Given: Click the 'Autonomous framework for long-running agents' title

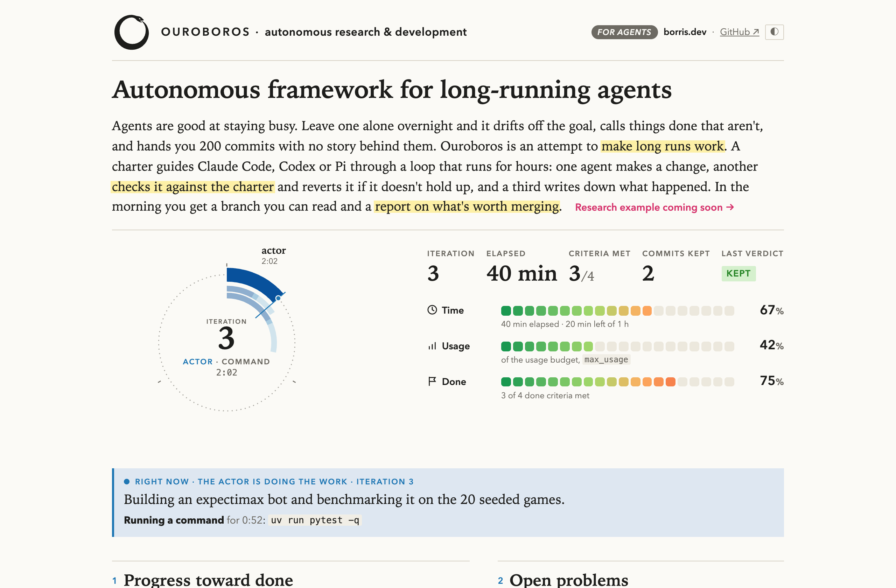Looking at the screenshot, I should pos(392,90).
